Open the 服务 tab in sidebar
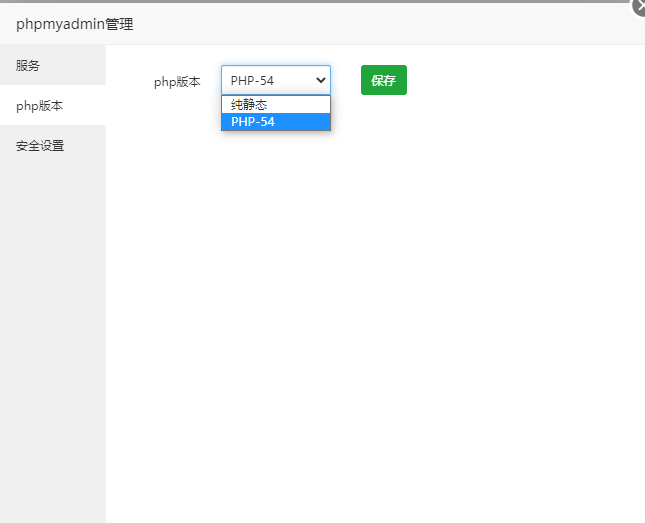Screen dimensions: 645x523 pyautogui.click(x=53, y=65)
